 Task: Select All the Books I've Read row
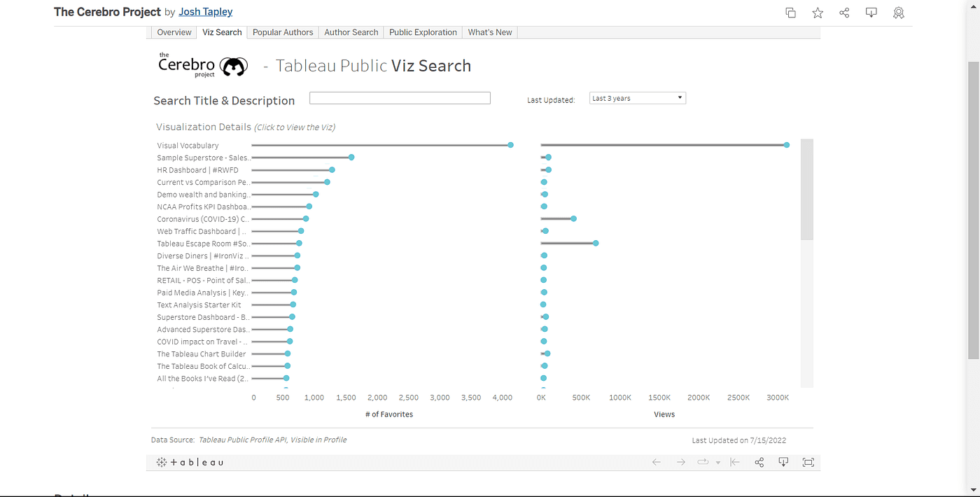(203, 379)
